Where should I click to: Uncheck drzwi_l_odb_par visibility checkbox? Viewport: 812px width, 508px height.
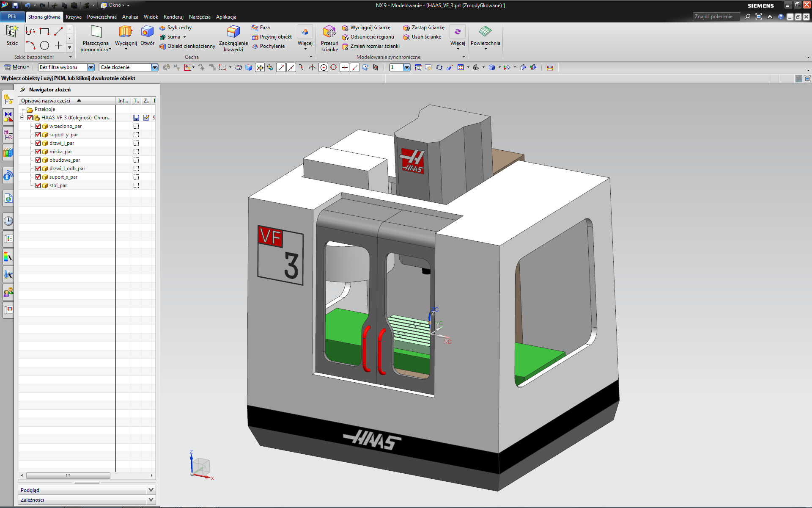(38, 168)
